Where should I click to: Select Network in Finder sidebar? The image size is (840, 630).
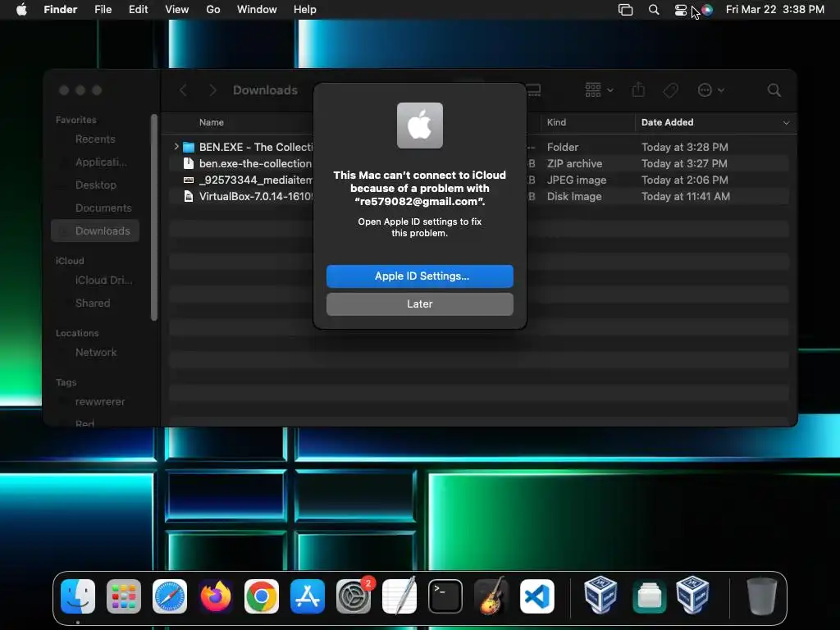point(95,353)
